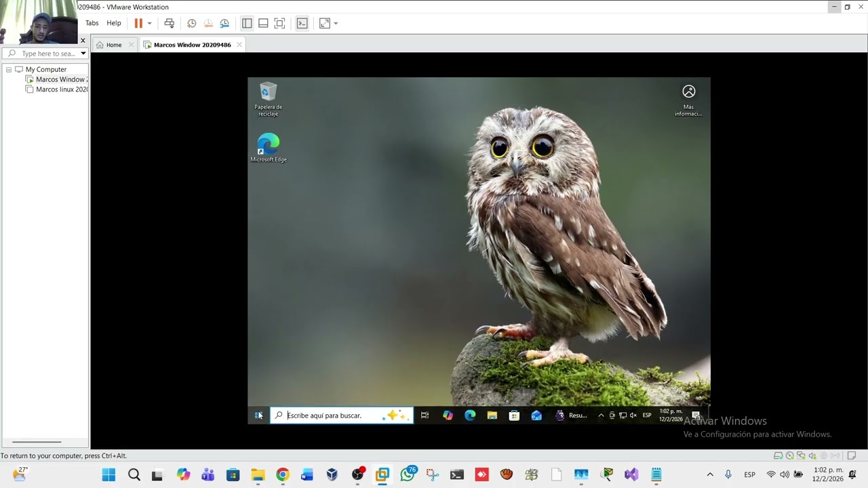Click the guest ESP language indicator
The width and height of the screenshot is (868, 488).
[x=647, y=415]
